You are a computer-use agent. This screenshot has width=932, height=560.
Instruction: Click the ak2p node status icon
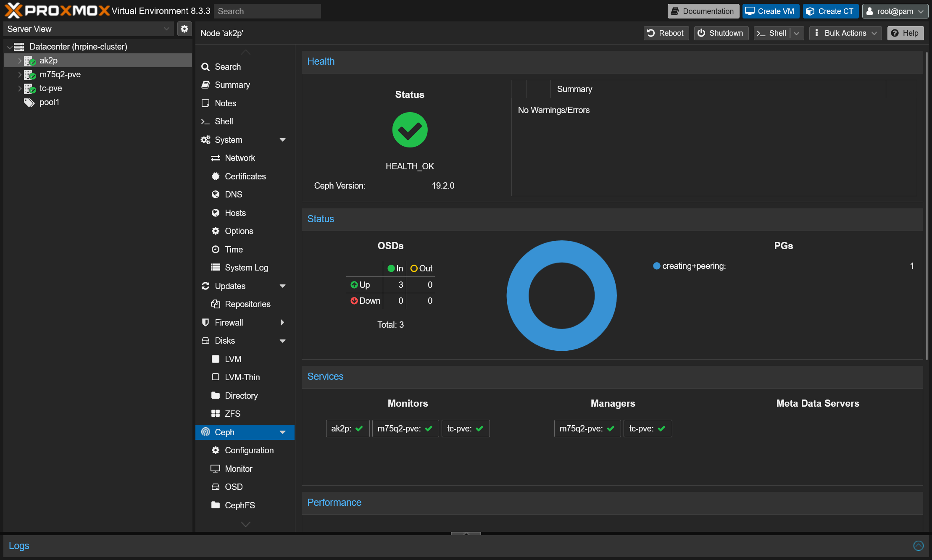[29, 60]
